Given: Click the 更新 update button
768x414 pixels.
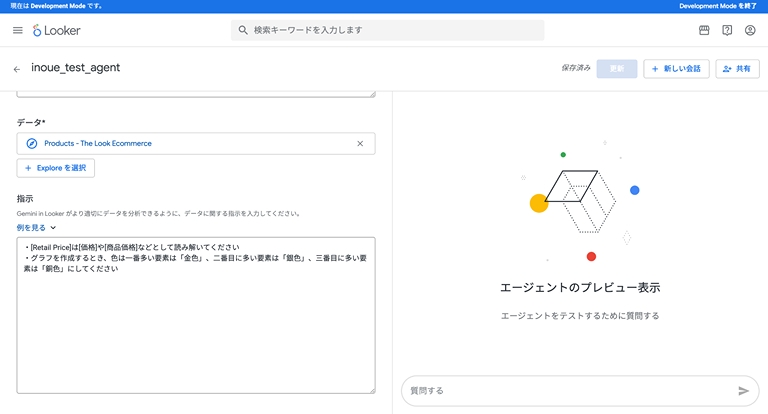Looking at the screenshot, I should pyautogui.click(x=617, y=69).
